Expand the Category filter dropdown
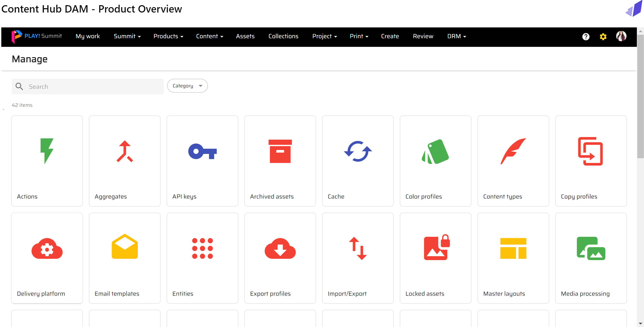The height and width of the screenshot is (327, 644). (x=187, y=86)
